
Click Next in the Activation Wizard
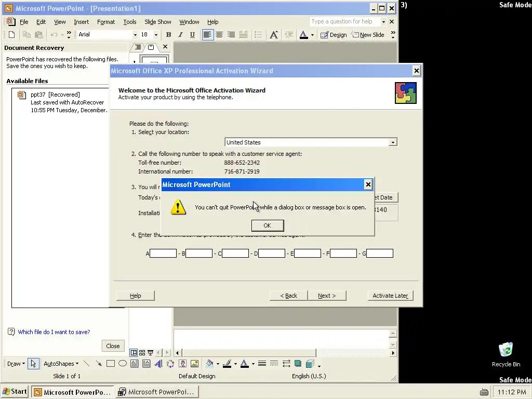pos(327,296)
